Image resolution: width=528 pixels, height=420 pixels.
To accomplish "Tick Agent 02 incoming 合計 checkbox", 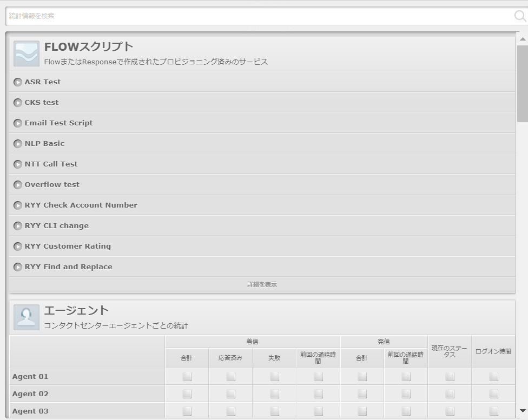I will [187, 394].
